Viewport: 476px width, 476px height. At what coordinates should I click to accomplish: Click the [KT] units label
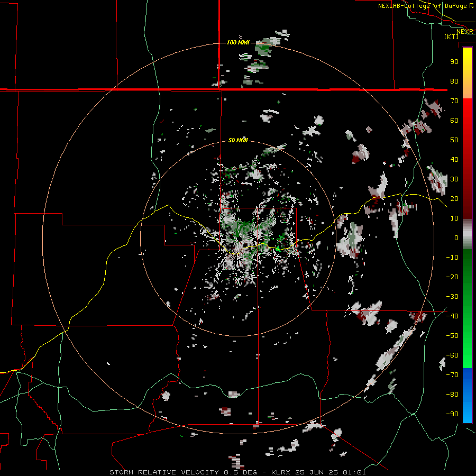451,36
